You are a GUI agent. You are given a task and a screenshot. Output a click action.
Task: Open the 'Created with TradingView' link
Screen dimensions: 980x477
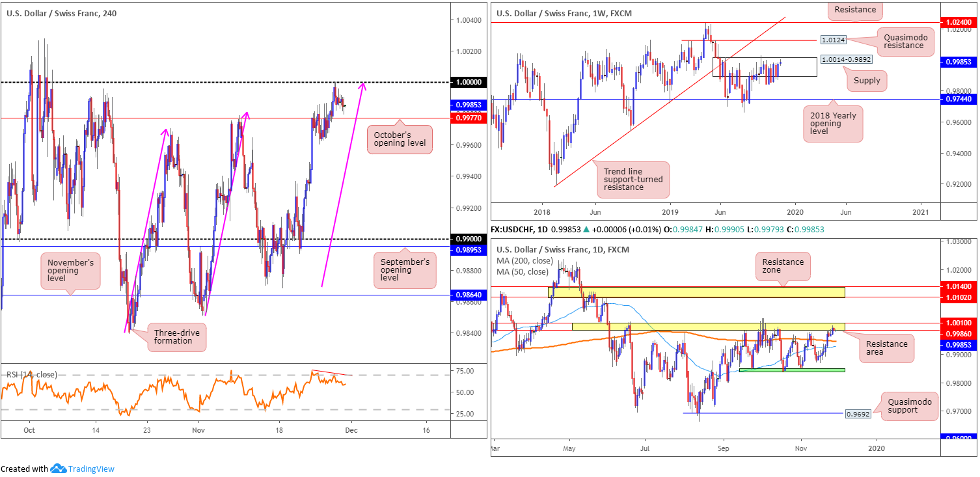57,469
